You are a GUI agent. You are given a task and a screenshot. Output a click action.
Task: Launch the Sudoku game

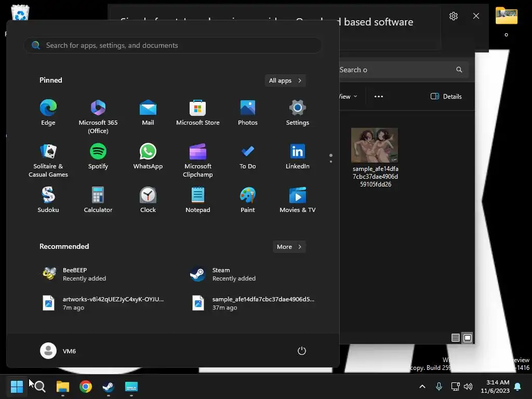point(48,200)
